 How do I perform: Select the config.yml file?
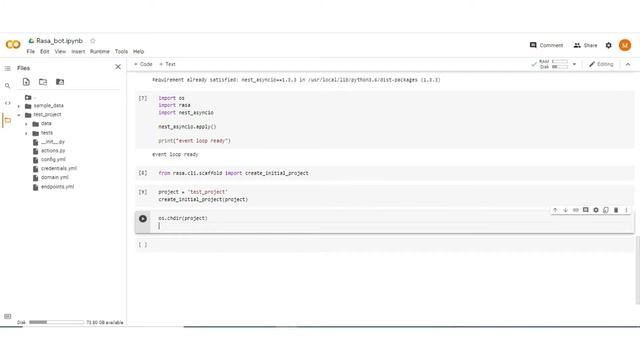pos(53,160)
